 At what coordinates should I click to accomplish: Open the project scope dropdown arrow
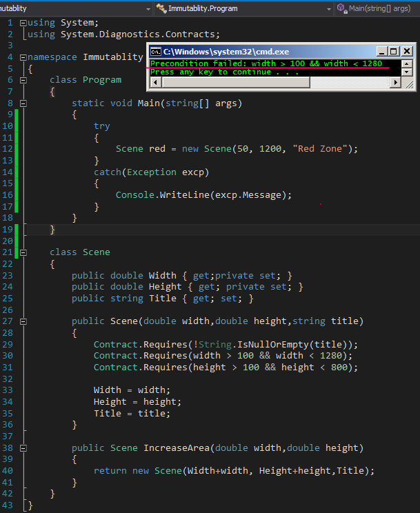148,9
